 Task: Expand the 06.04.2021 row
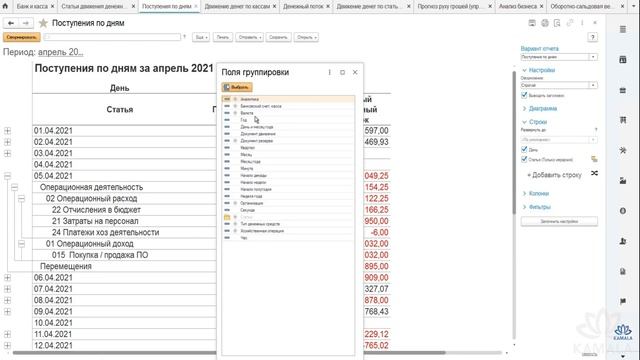[7, 278]
